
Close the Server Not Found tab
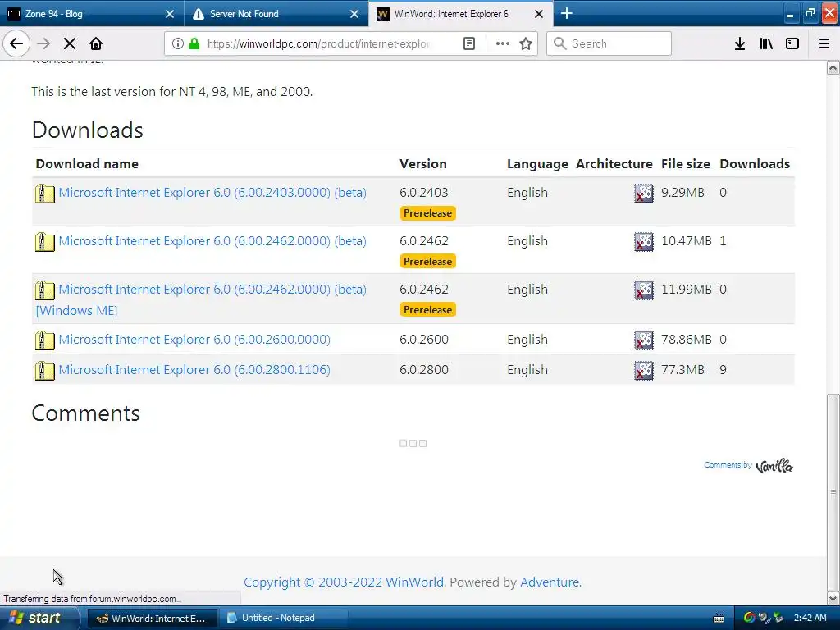click(354, 14)
